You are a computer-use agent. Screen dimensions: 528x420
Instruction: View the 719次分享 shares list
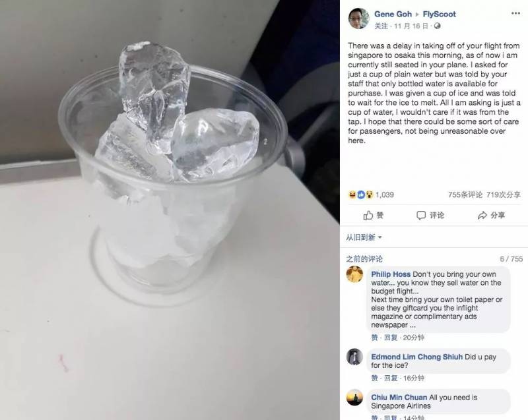click(504, 195)
